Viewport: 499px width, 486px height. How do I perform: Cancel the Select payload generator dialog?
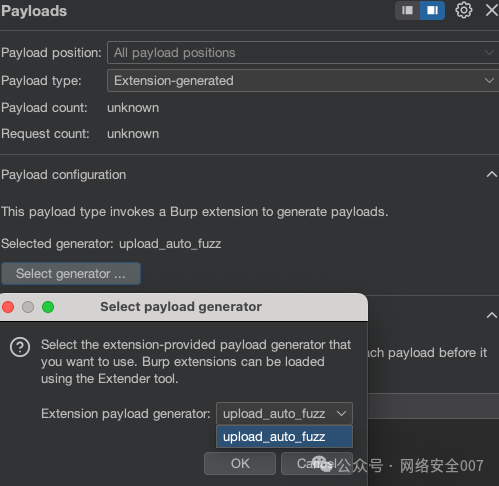(x=317, y=463)
